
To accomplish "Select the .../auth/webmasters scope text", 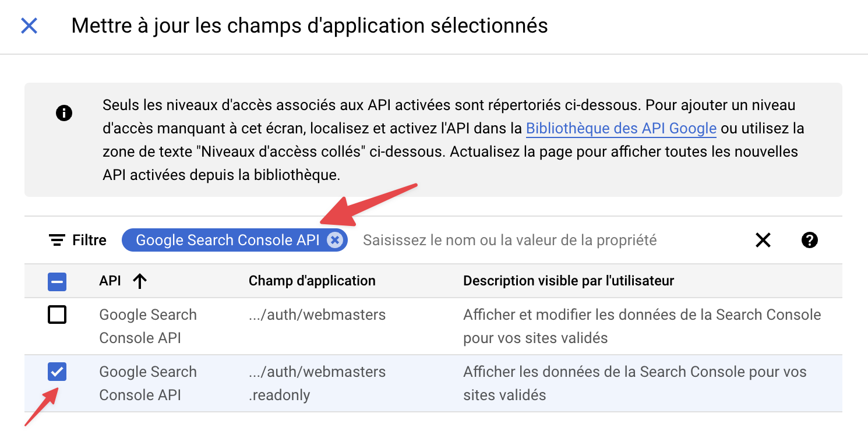I will pyautogui.click(x=317, y=315).
